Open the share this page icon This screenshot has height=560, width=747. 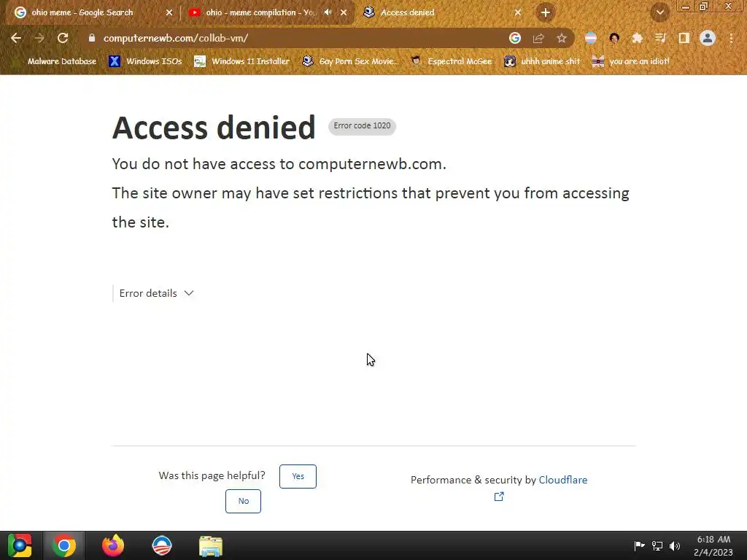[x=538, y=38]
